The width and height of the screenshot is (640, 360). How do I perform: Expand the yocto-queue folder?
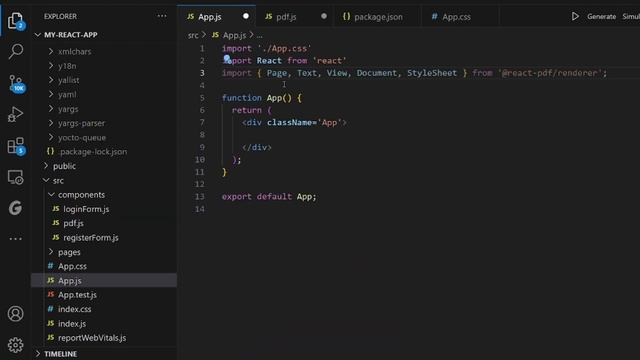coord(82,138)
